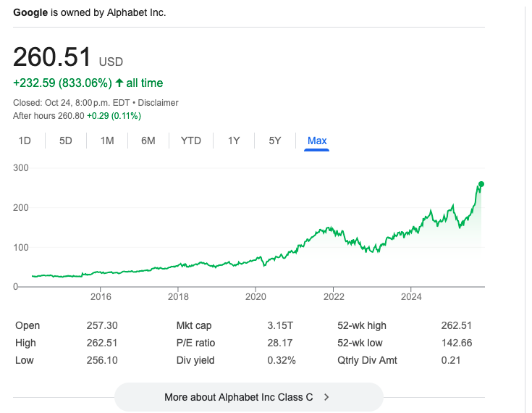Open the Disclaimer link

tap(158, 103)
